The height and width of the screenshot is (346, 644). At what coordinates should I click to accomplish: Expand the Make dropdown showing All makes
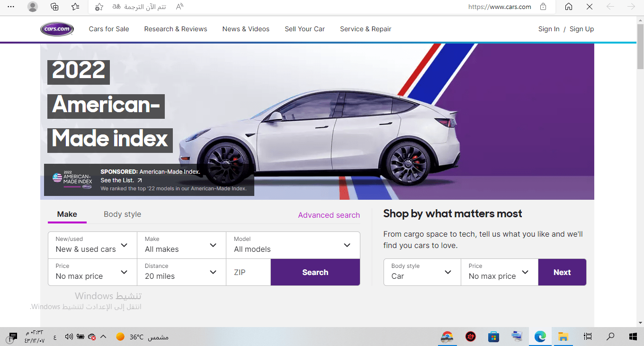click(181, 245)
